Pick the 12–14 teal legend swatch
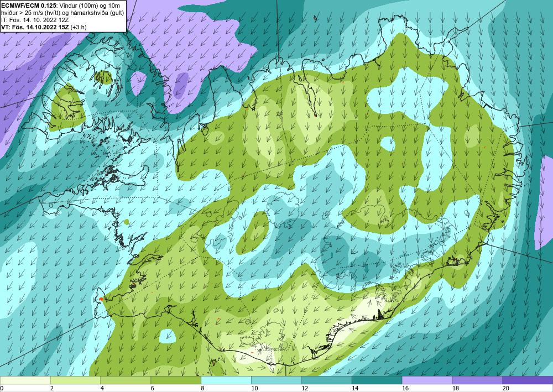This screenshot has width=553, height=392. [327, 380]
